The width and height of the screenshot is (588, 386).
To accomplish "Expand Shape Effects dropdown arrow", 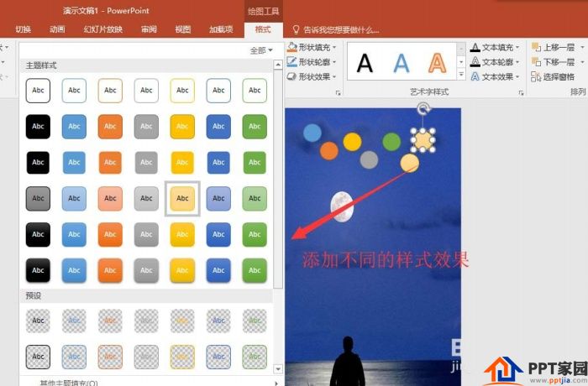I will click(x=334, y=77).
